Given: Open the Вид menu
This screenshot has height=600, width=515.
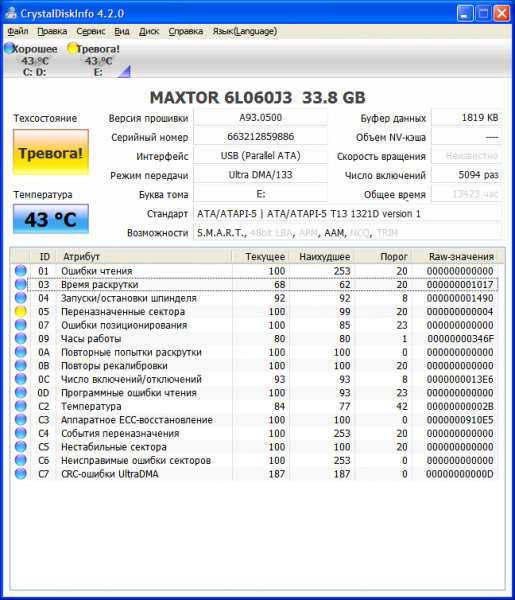Looking at the screenshot, I should 122,31.
